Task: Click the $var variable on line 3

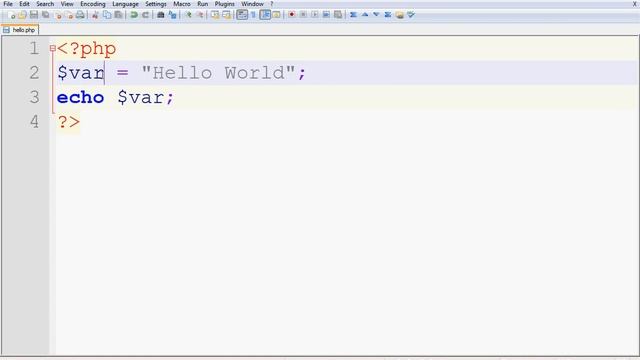Action: [x=140, y=98]
